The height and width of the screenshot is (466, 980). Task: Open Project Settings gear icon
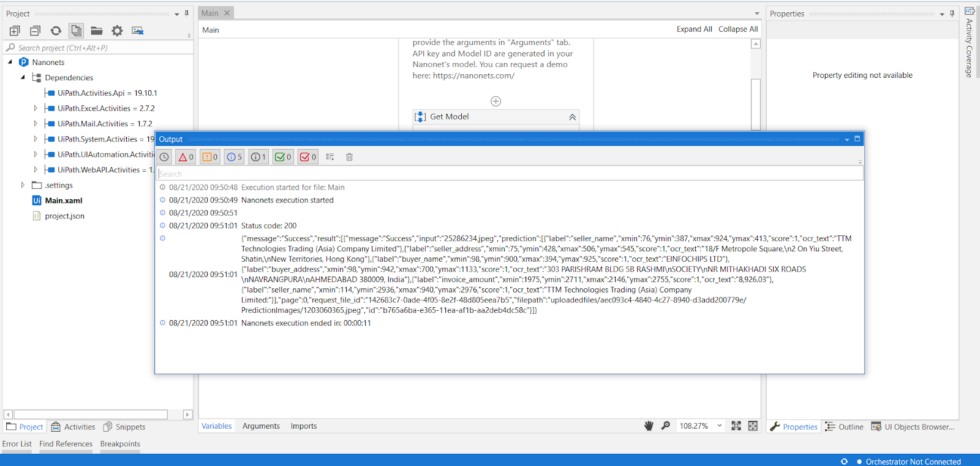click(x=117, y=31)
